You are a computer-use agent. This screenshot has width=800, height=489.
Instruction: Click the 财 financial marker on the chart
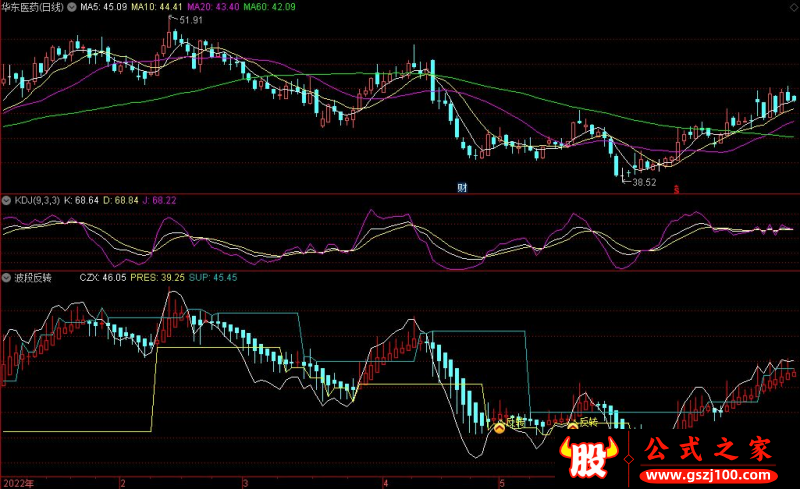click(x=462, y=187)
